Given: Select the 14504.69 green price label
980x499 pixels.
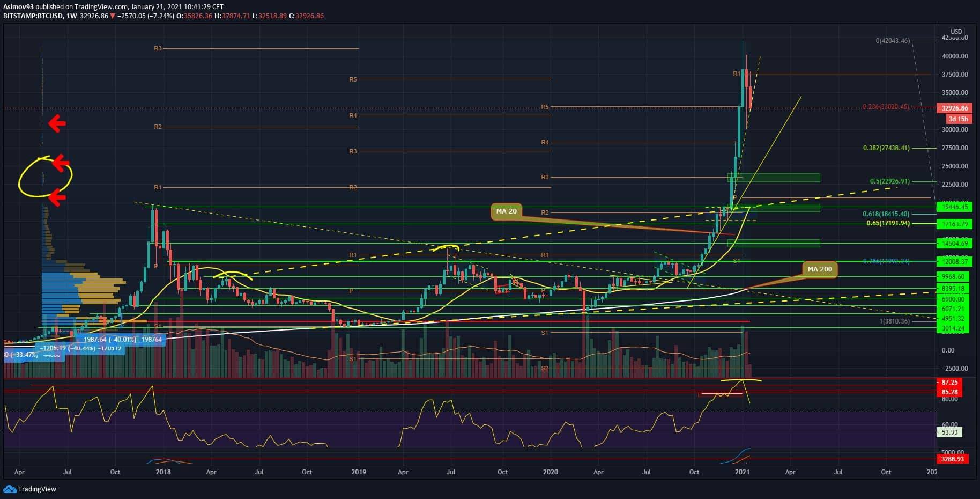Looking at the screenshot, I should [x=955, y=244].
